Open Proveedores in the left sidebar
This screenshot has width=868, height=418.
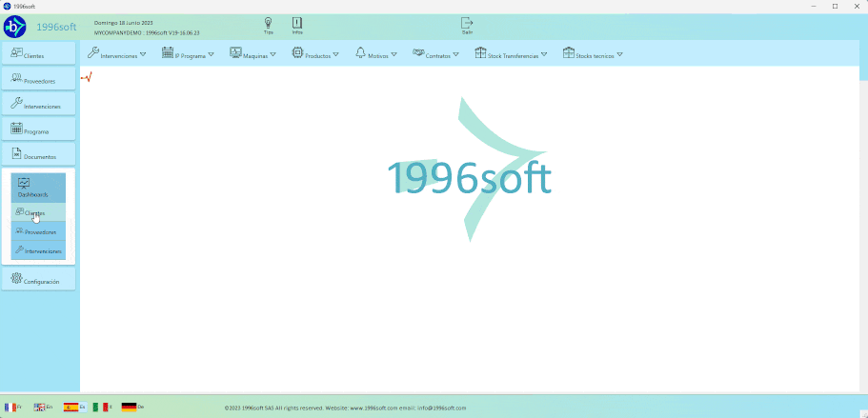click(38, 78)
